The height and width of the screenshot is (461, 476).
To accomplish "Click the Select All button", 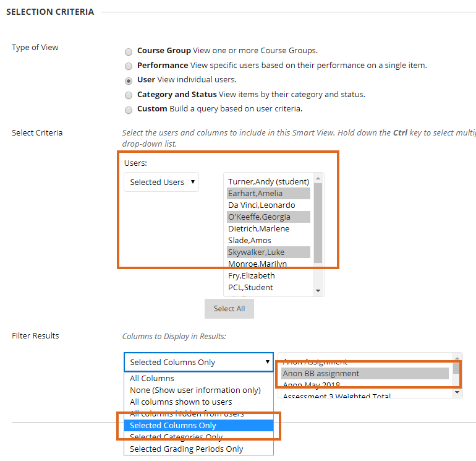I will 229,309.
